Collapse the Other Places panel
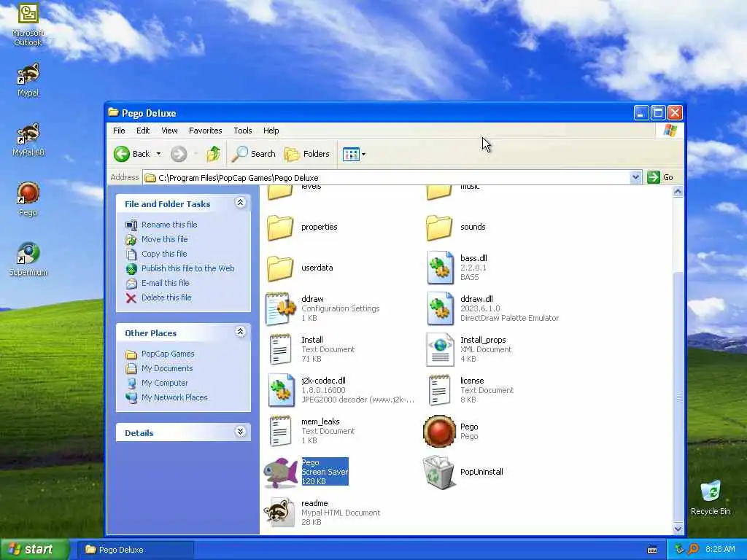The width and height of the screenshot is (747, 560). [x=240, y=332]
